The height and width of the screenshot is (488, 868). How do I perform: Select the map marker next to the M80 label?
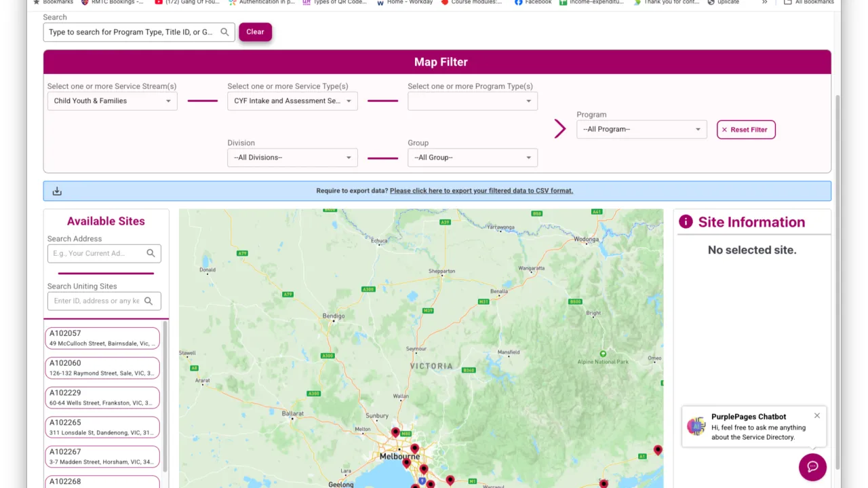click(395, 432)
